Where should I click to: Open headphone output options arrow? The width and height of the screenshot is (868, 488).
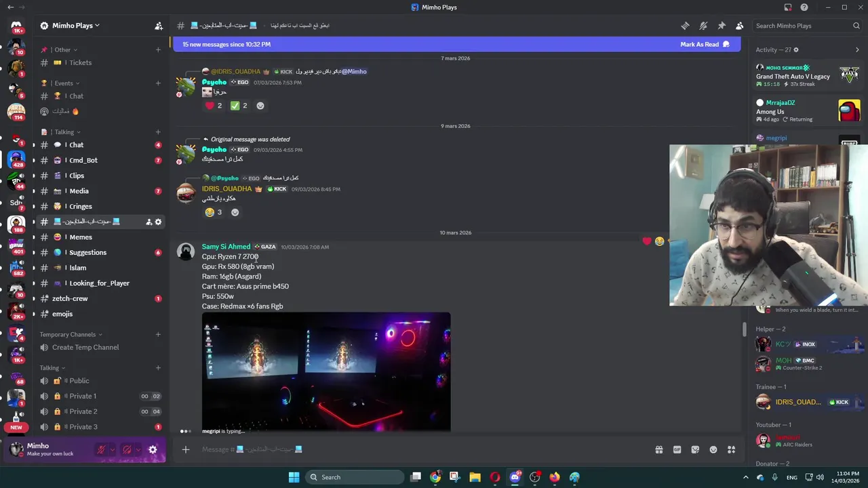pos(138,449)
